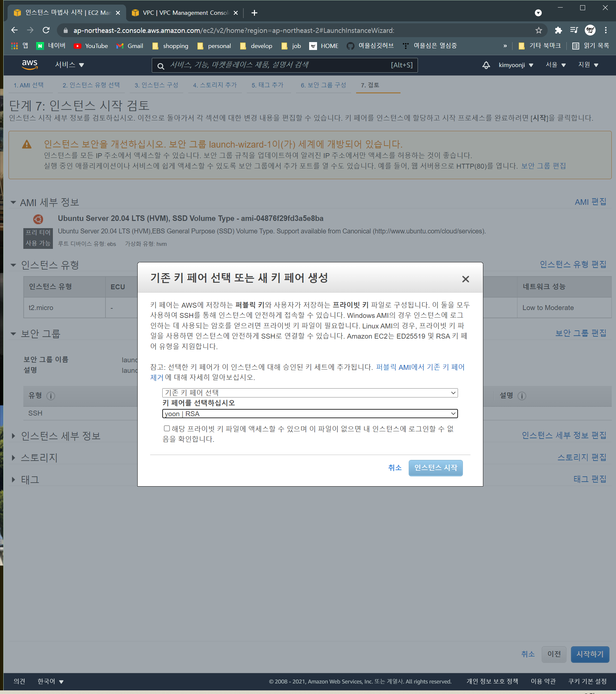616x694 pixels.
Task: Open the Chrome extensions puzzle icon
Action: click(558, 31)
